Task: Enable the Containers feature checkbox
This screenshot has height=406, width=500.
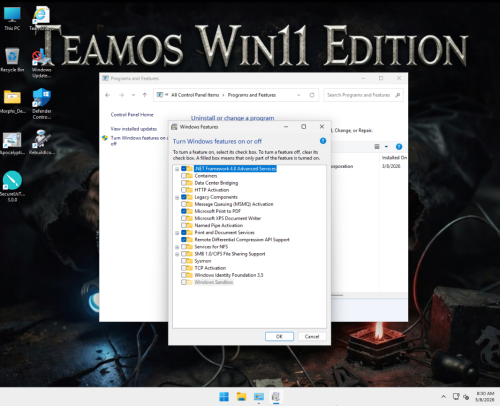Action: (x=184, y=176)
